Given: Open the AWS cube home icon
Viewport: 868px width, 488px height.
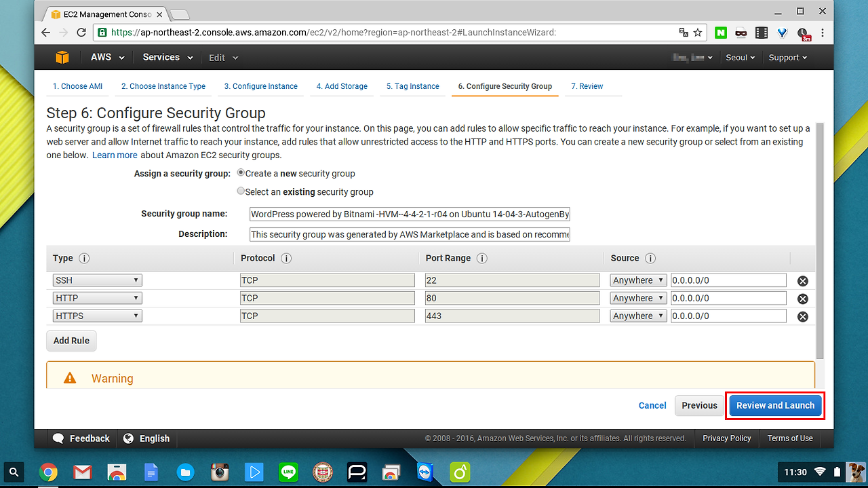Looking at the screenshot, I should [x=62, y=58].
